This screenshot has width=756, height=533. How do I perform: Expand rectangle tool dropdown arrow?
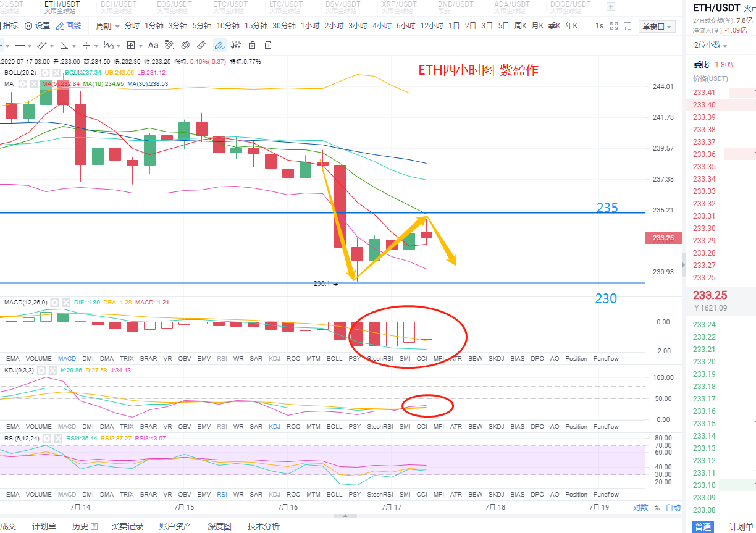(141, 46)
